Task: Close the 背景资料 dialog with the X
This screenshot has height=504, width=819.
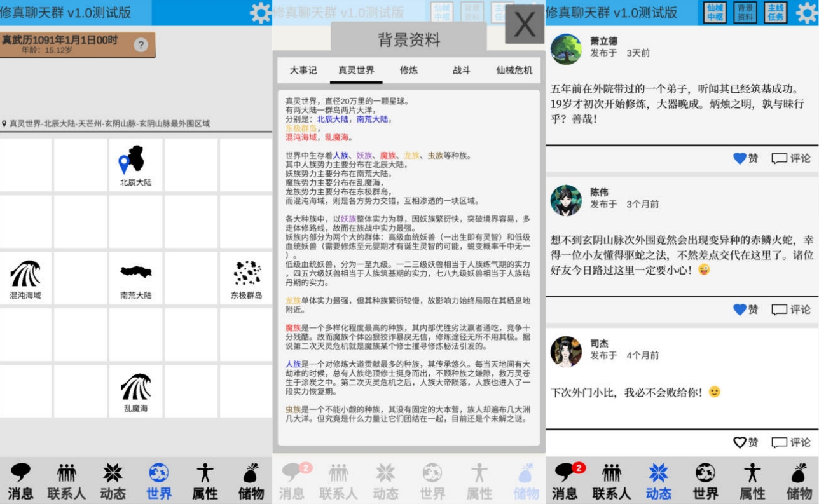Action: click(524, 24)
